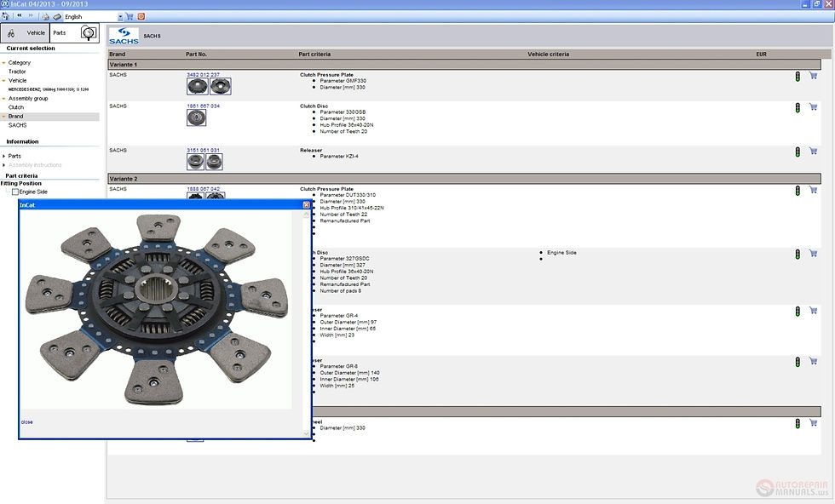The height and width of the screenshot is (504, 835).
Task: Switch to the Parts tab
Action: point(75,33)
